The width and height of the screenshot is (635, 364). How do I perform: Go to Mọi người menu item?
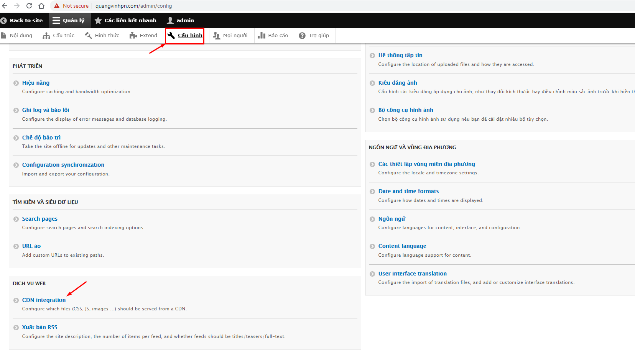230,36
